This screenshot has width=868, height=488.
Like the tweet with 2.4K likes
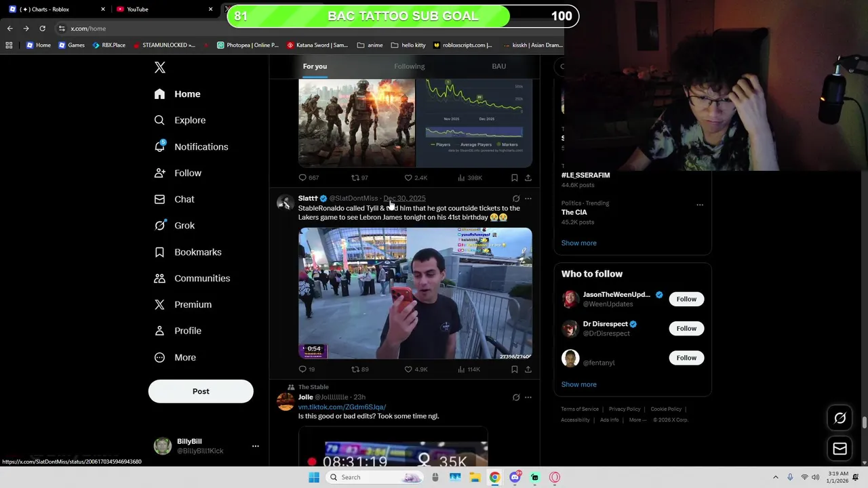416,178
